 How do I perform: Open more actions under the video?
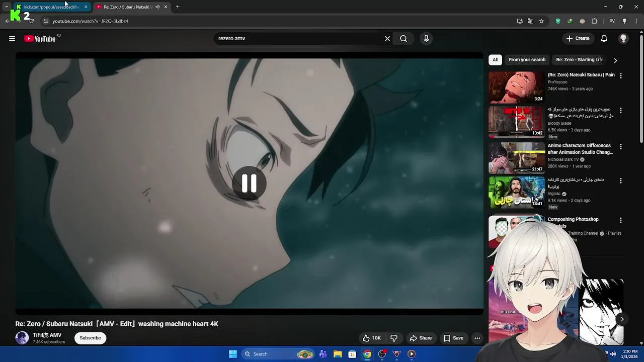[477, 338]
